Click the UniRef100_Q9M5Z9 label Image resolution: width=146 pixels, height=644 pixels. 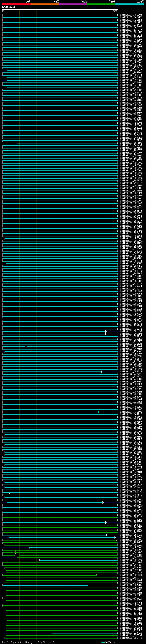pyautogui.click(x=131, y=55)
